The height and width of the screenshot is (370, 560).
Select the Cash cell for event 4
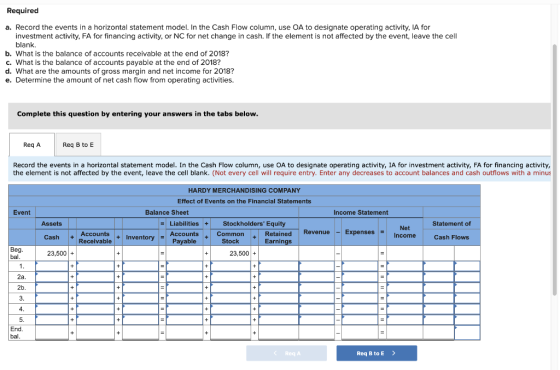tap(52, 309)
